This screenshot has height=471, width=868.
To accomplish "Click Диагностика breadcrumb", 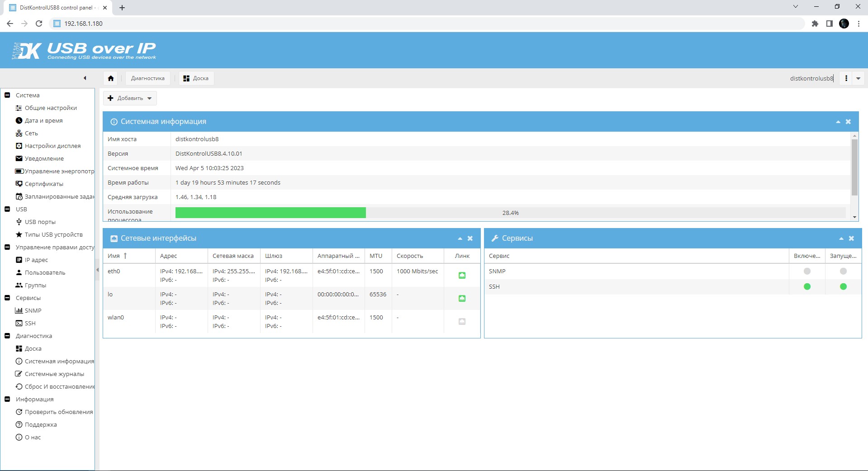I will pyautogui.click(x=148, y=78).
